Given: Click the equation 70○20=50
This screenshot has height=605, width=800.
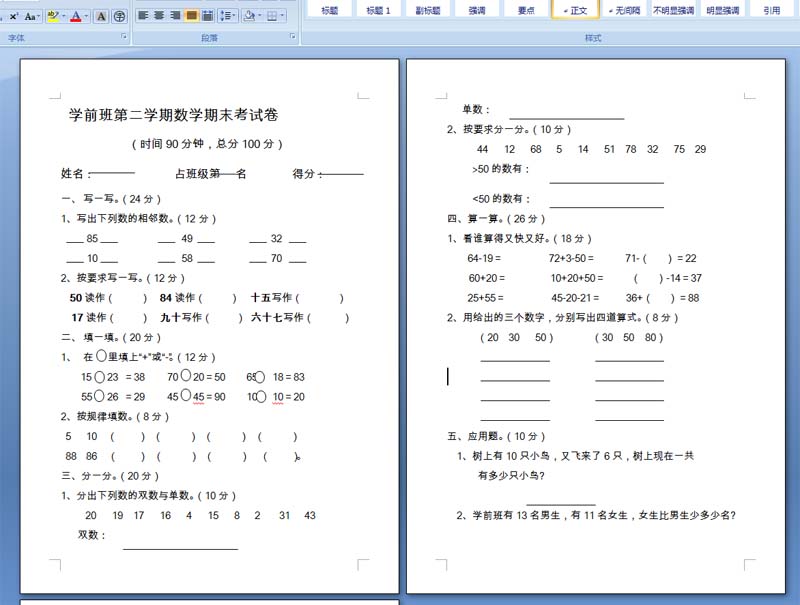Looking at the screenshot, I should pos(196,377).
